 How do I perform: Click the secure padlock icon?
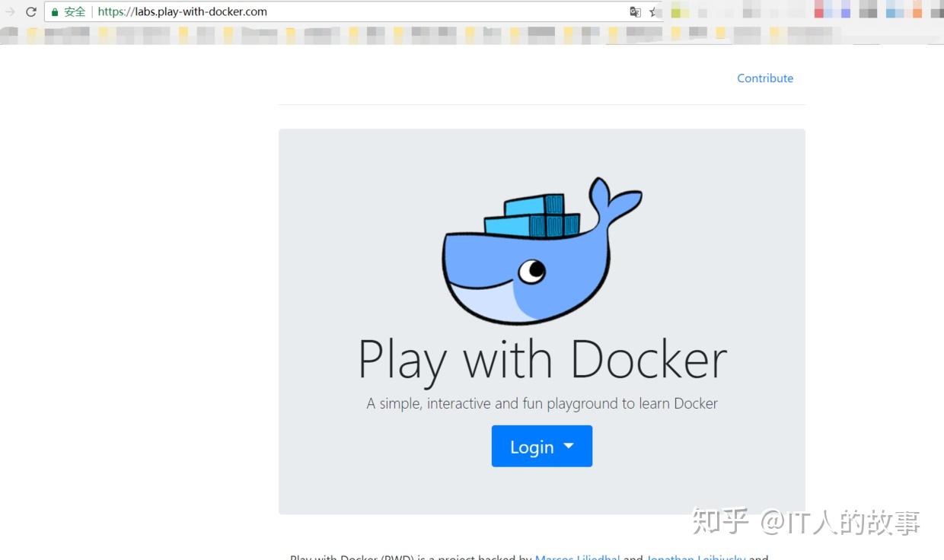point(55,11)
